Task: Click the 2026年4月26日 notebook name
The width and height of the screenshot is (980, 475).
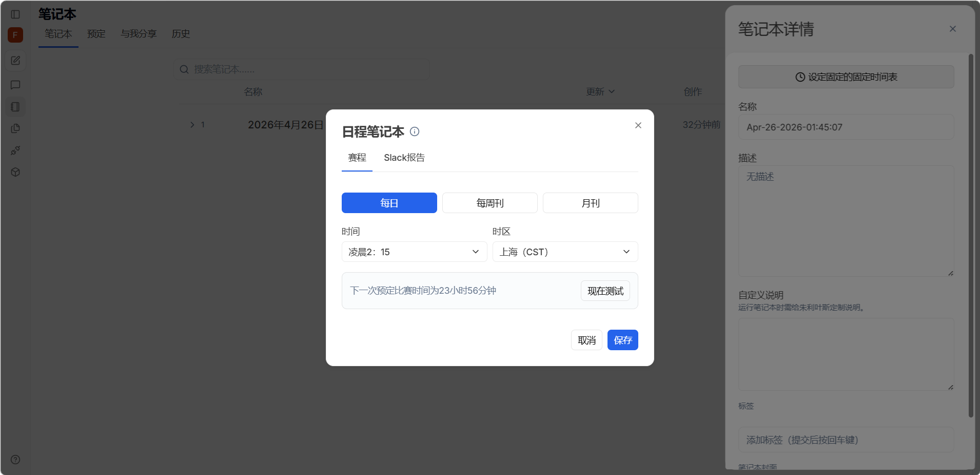Action: 286,125
